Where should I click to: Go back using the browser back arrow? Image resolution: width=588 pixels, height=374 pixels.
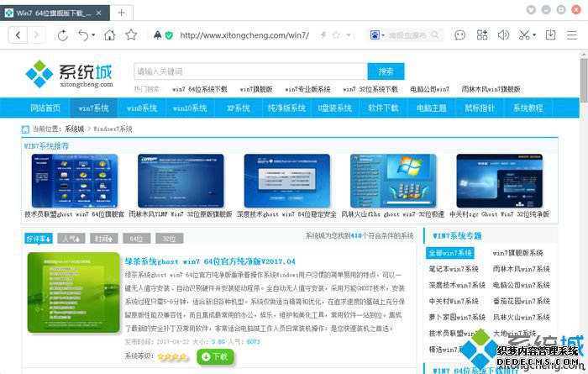tap(18, 35)
